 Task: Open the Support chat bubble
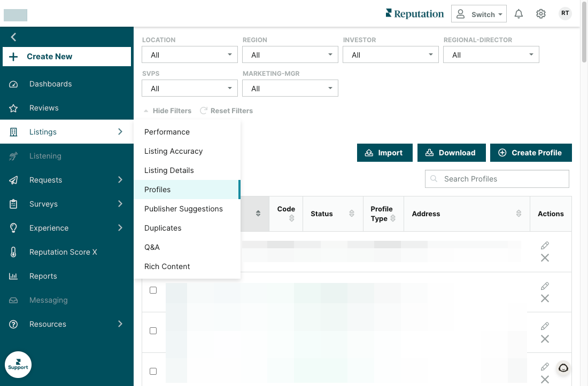[18, 365]
